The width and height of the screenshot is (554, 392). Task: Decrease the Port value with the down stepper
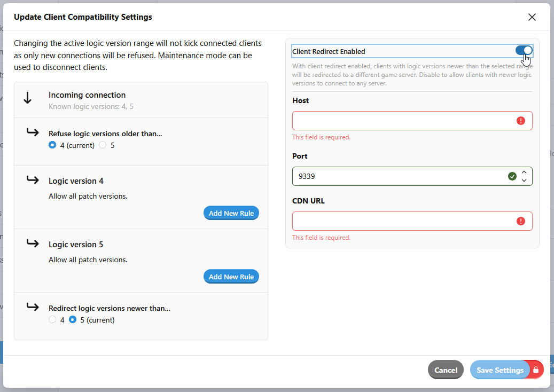(x=524, y=181)
